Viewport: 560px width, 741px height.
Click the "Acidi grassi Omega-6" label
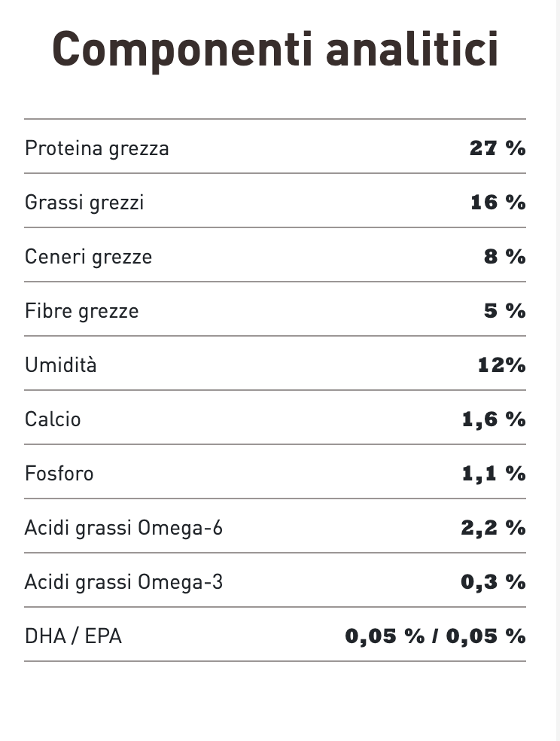click(x=124, y=528)
